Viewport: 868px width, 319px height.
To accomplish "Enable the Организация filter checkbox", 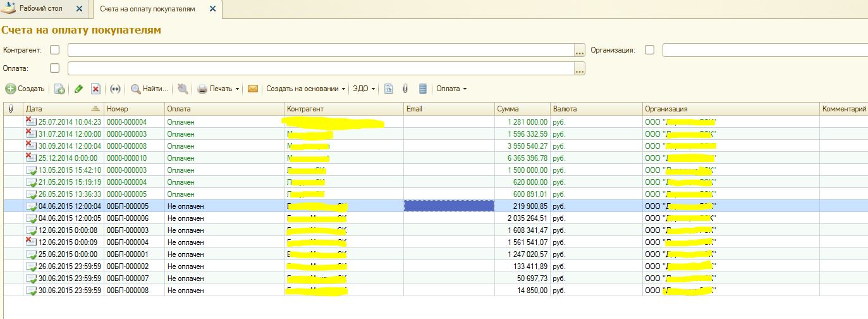I will click(649, 49).
